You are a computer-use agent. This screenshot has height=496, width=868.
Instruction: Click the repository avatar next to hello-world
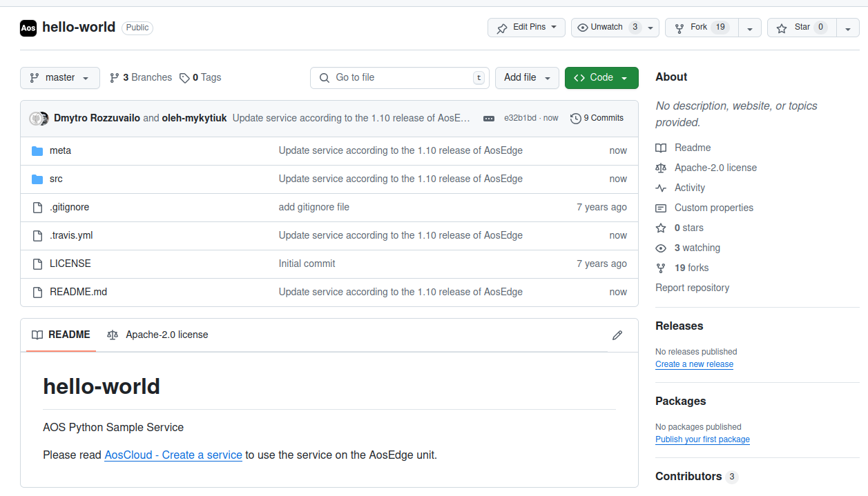[28, 28]
